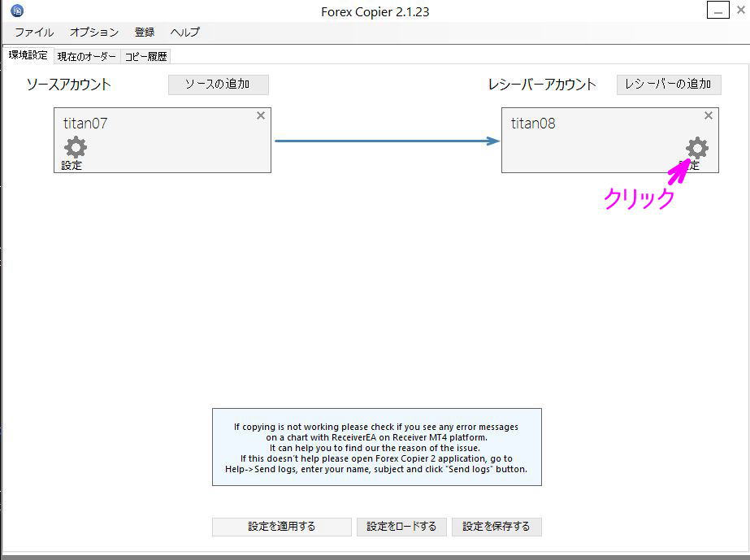The width and height of the screenshot is (750, 560).
Task: Add a new source with ソースの追加
Action: tap(218, 84)
